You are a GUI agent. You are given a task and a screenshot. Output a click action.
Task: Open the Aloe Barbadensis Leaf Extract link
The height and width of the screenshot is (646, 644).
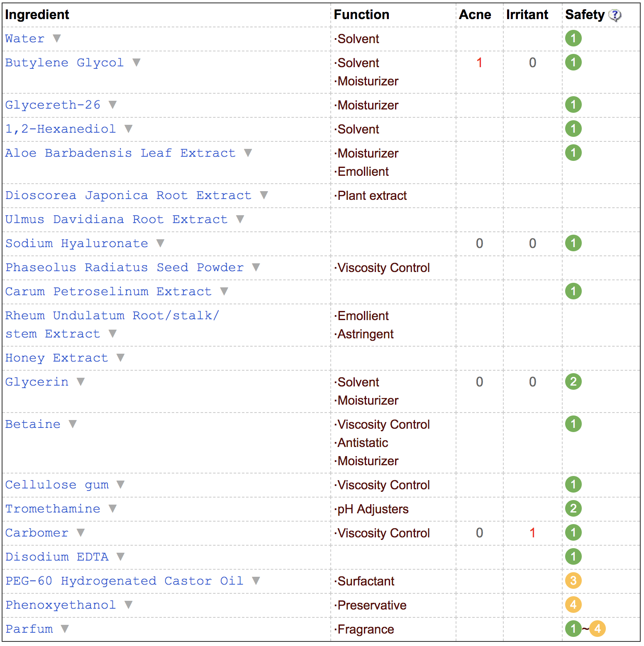click(120, 153)
